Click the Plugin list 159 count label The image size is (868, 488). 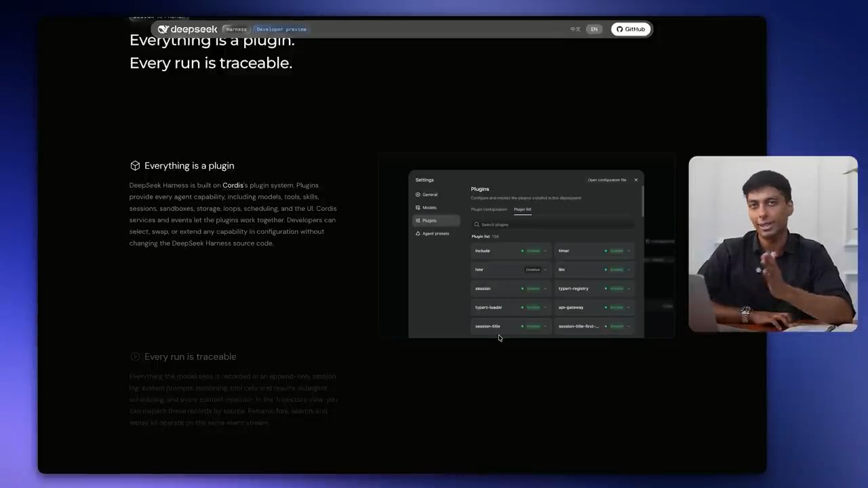click(x=485, y=237)
